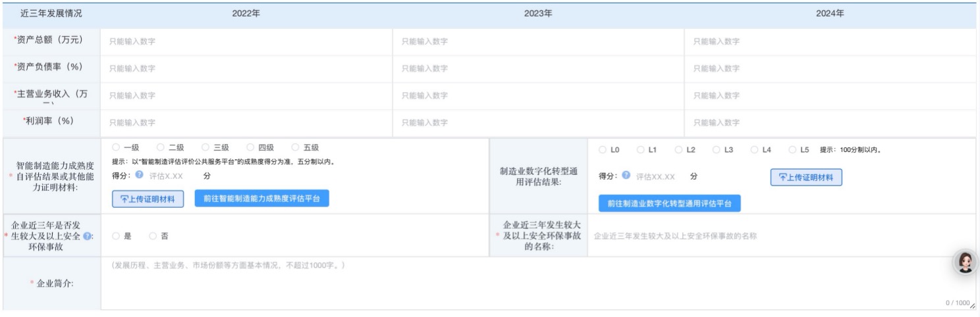Click the 2023年 资产负债率 input field

(x=538, y=68)
